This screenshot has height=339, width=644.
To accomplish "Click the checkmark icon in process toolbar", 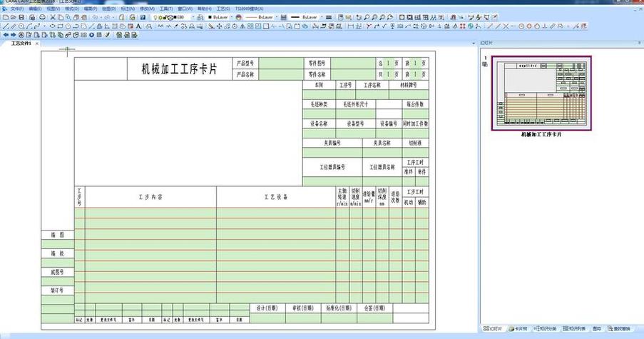I will tap(107, 35).
